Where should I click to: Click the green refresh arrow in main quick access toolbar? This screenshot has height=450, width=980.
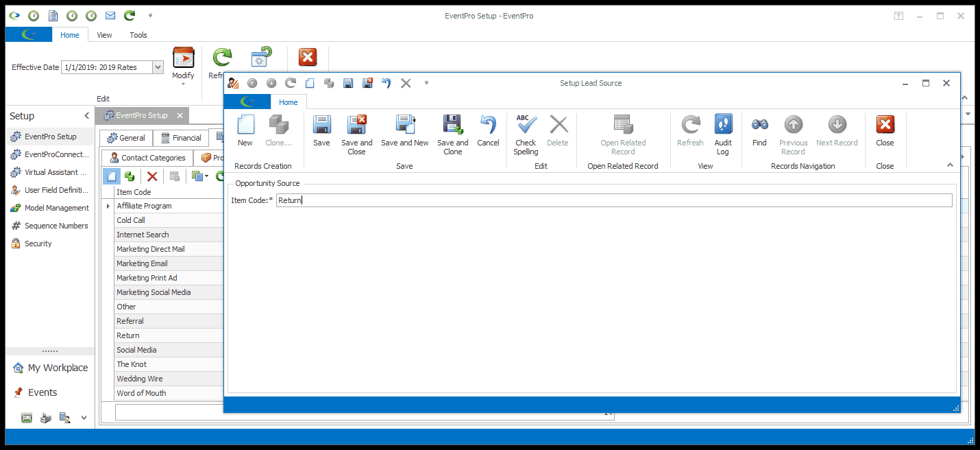coord(129,15)
